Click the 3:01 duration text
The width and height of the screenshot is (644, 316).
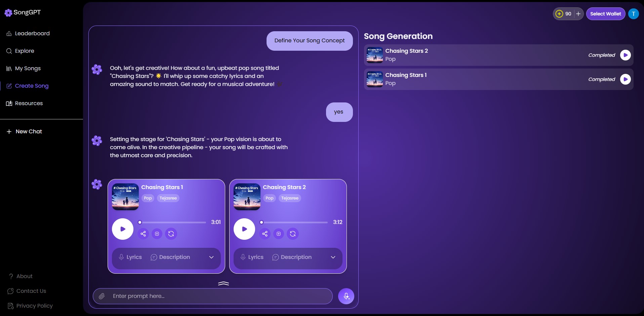216,222
